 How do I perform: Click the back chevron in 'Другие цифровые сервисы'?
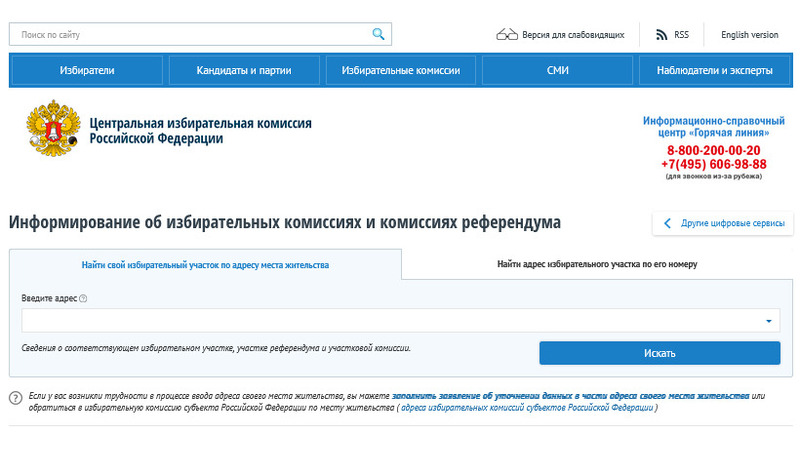pos(667,223)
